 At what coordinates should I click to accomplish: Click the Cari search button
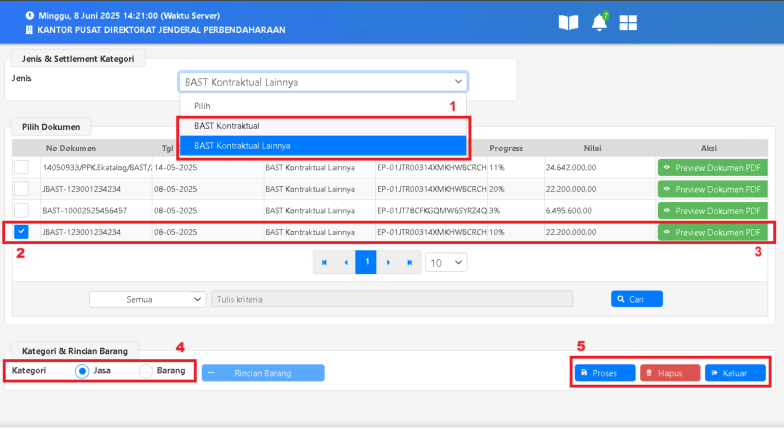[637, 299]
